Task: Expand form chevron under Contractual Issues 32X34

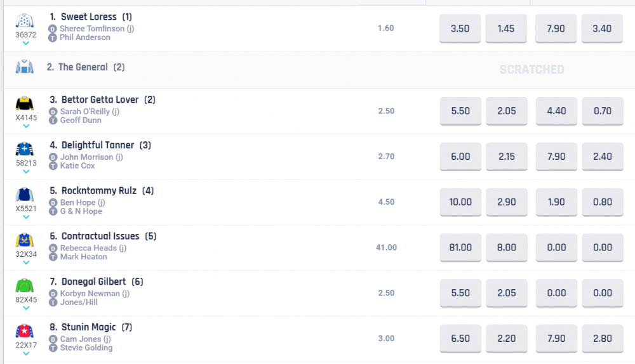Action: click(26, 263)
